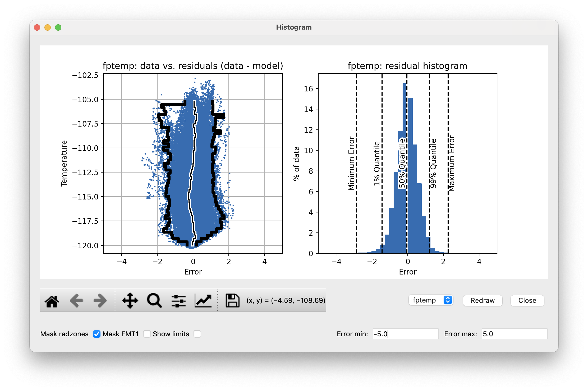Go back to the previous plot view
The width and height of the screenshot is (588, 391).
(76, 300)
